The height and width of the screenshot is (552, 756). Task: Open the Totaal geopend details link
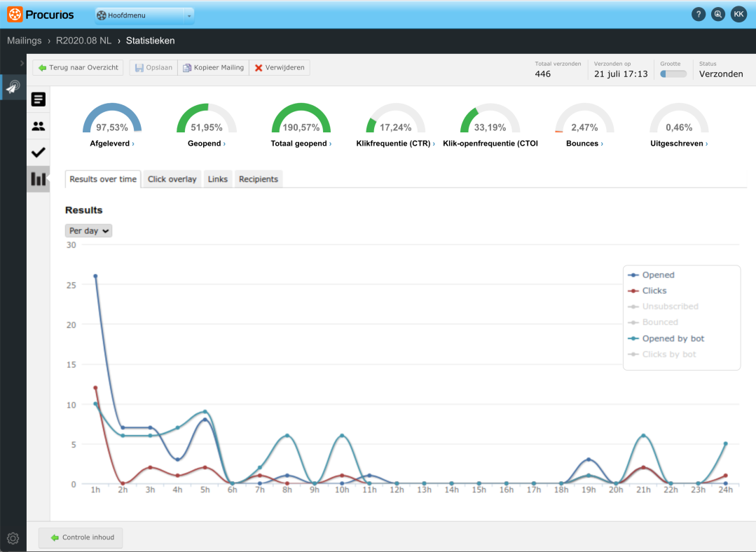[x=301, y=143]
